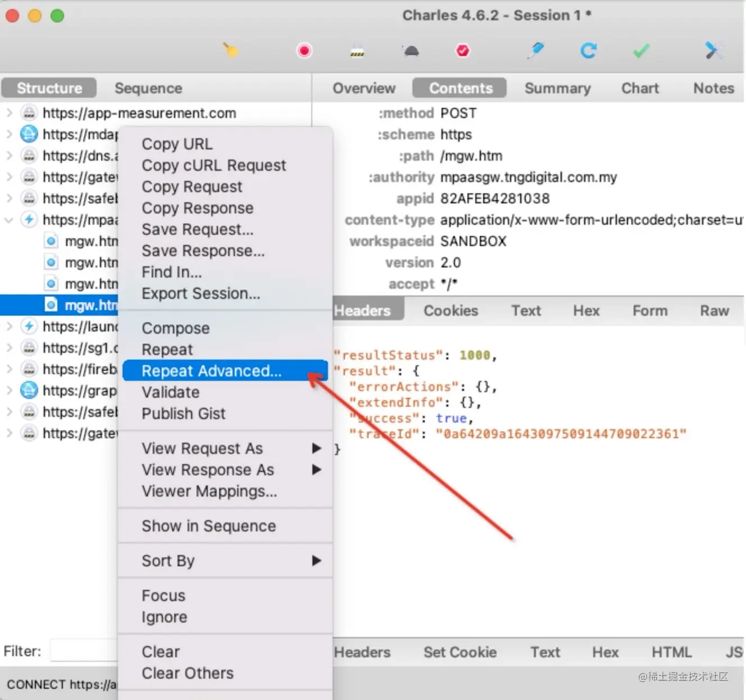Click the green checkmark Validate icon

641,51
